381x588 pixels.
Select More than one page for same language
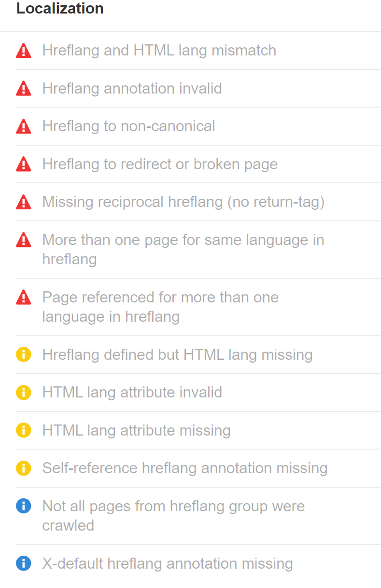tap(183, 249)
